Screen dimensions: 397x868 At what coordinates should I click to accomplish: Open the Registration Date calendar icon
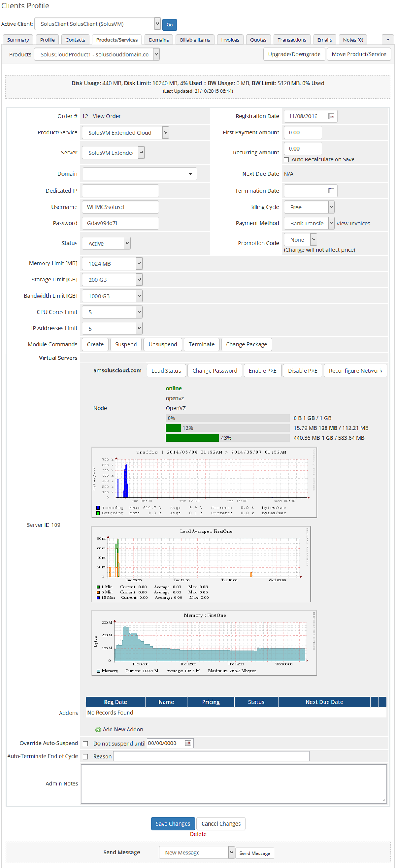pyautogui.click(x=331, y=116)
